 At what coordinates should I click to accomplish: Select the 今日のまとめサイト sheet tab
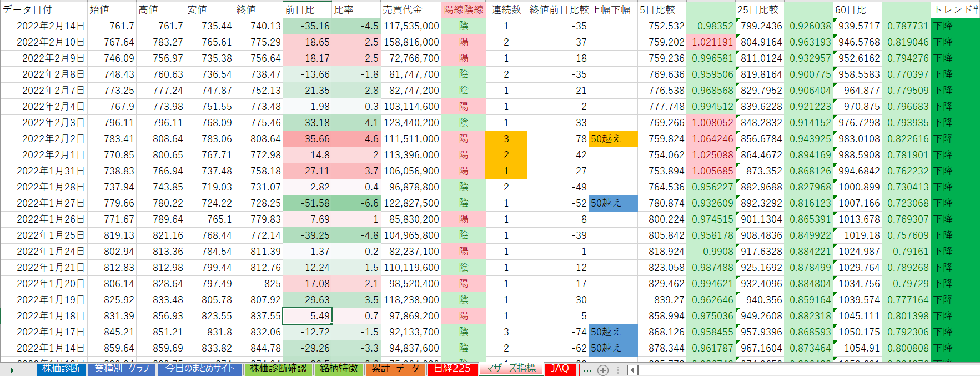[200, 369]
